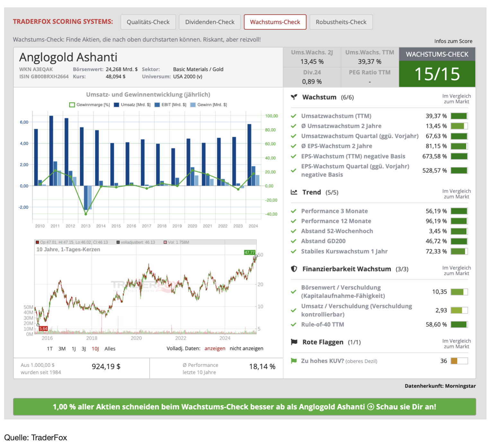Click the red 5,64 low price marker
Screen dimensions: 499x448
click(43, 328)
